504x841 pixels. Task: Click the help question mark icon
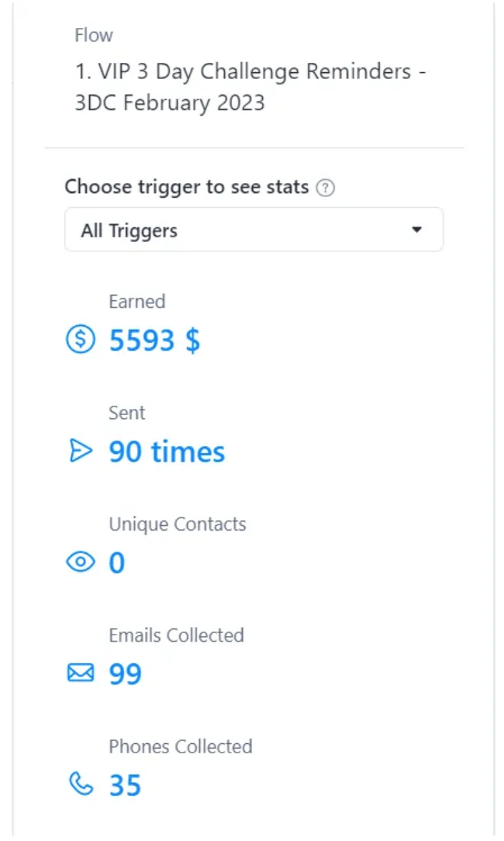coord(326,188)
